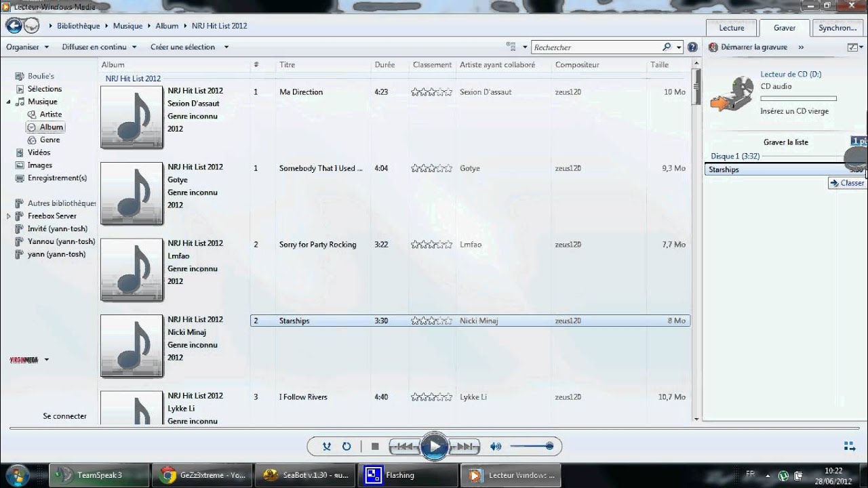
Task: Open the view options icon
Action: click(x=511, y=47)
